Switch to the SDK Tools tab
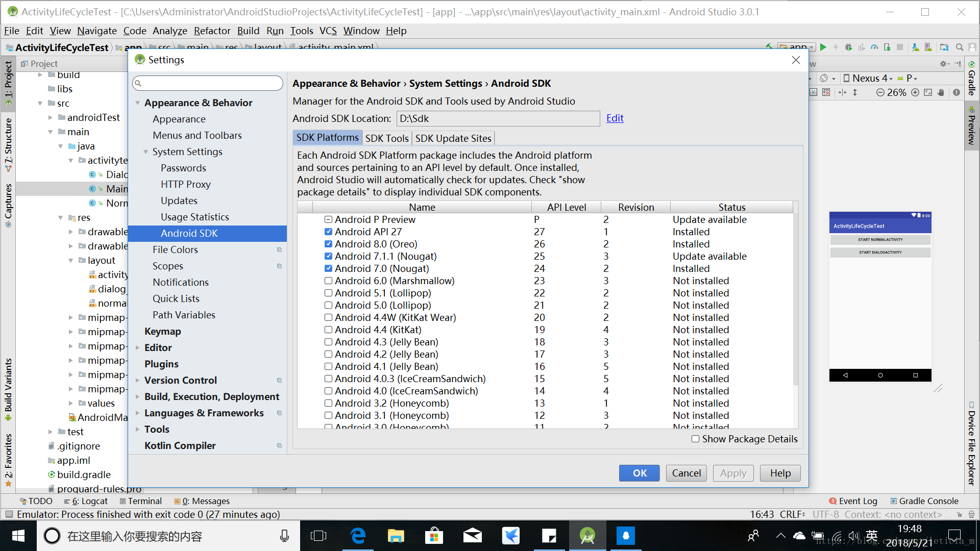The image size is (980, 551). click(387, 138)
